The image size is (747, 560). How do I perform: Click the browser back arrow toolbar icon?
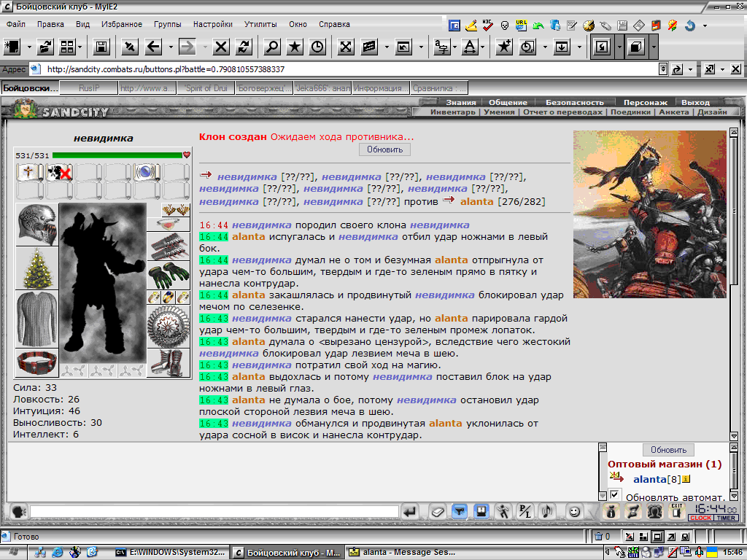[x=153, y=47]
